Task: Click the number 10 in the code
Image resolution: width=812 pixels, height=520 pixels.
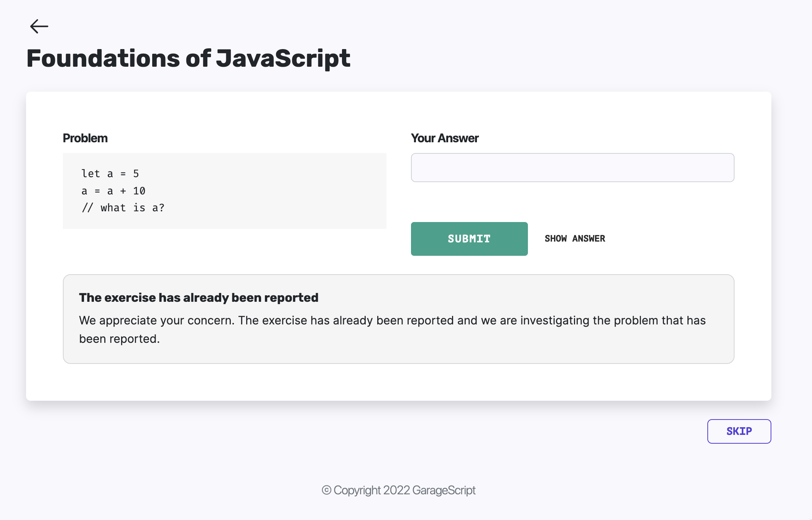Action: (x=139, y=191)
